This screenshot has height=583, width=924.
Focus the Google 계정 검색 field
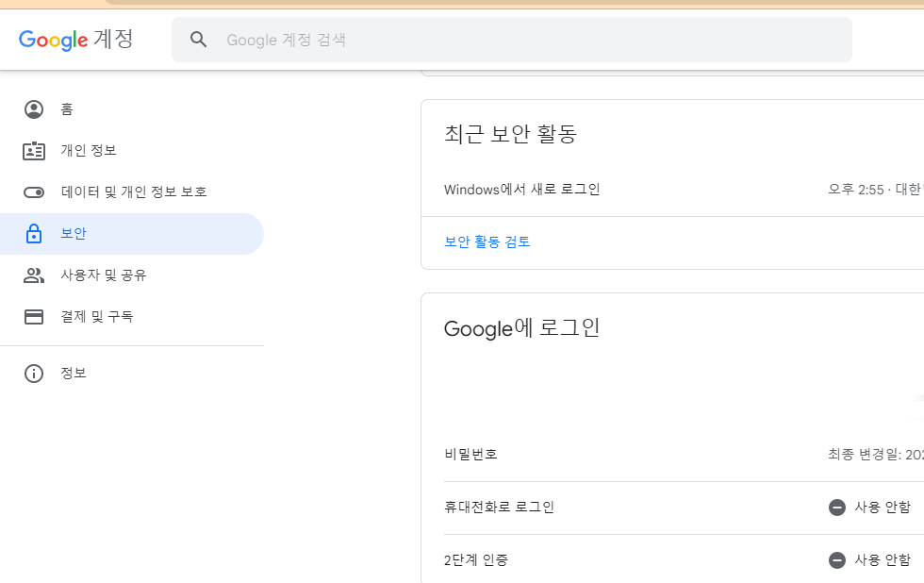(511, 40)
